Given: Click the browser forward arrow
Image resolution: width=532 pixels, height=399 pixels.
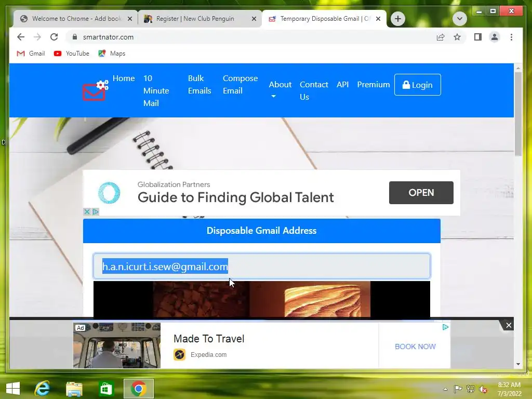Looking at the screenshot, I should click(x=37, y=37).
